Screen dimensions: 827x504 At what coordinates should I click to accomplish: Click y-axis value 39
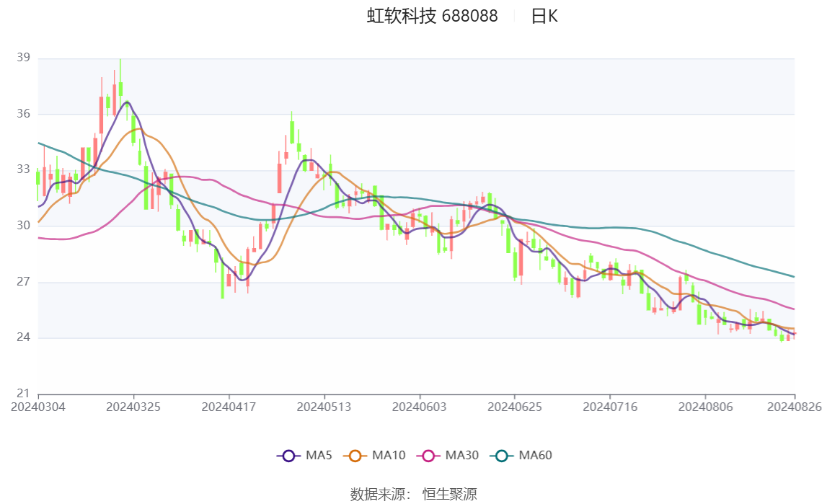[x=23, y=58]
